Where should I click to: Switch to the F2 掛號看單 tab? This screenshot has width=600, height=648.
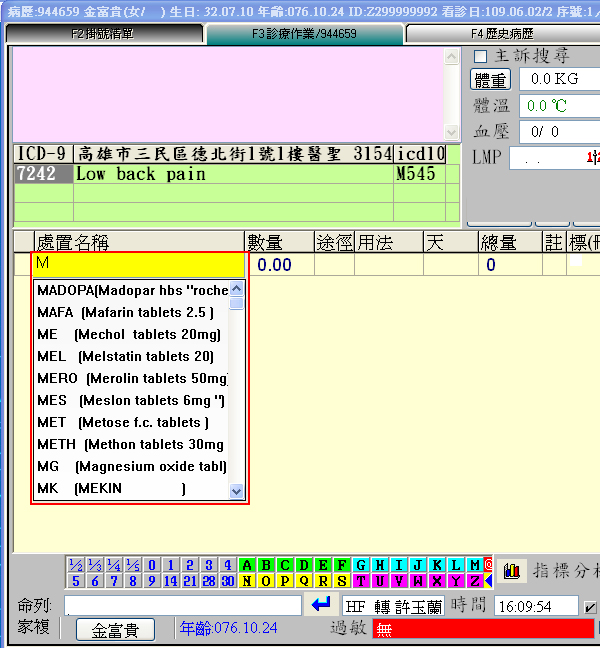tap(104, 34)
